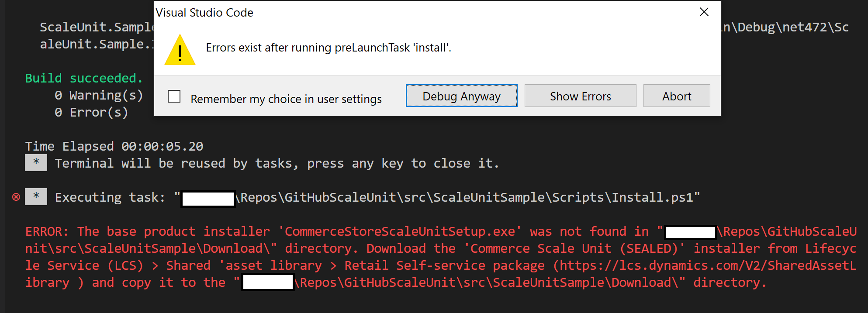Click the 'Build succeeded.' message
Image resolution: width=868 pixels, height=313 pixels.
pyautogui.click(x=83, y=78)
